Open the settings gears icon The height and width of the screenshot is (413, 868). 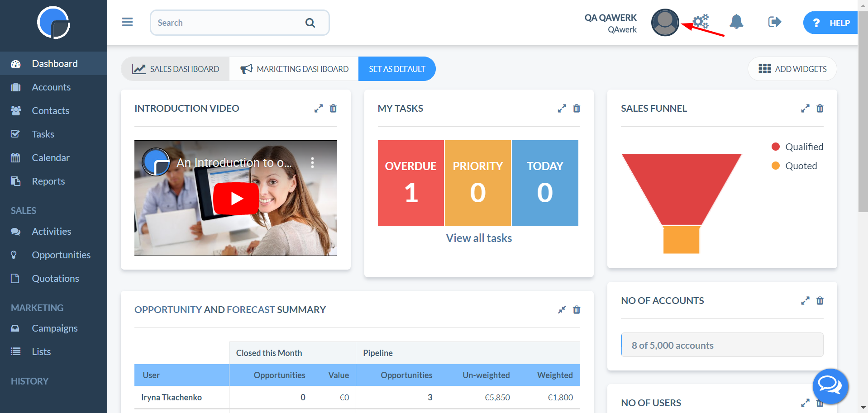pos(701,22)
